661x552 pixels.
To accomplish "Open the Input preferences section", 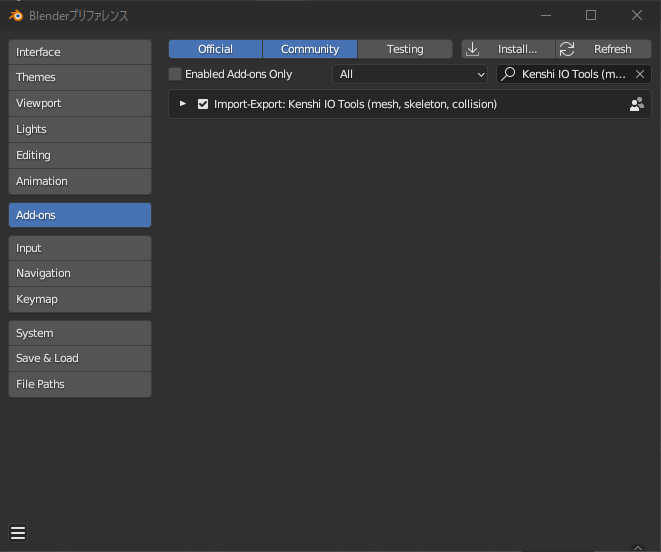I will [80, 248].
